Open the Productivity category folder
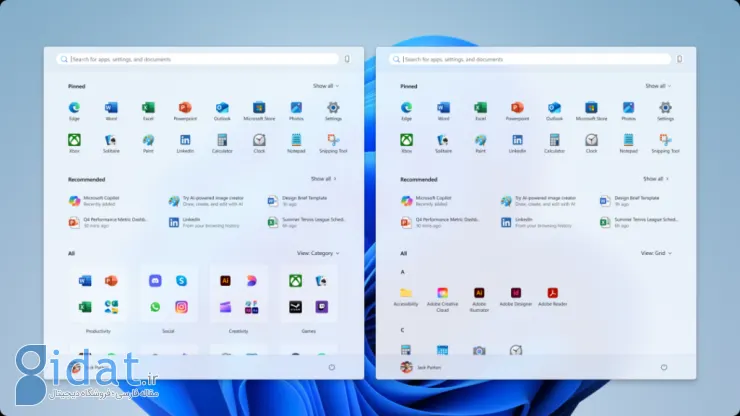Image resolution: width=740 pixels, height=416 pixels. (99, 294)
